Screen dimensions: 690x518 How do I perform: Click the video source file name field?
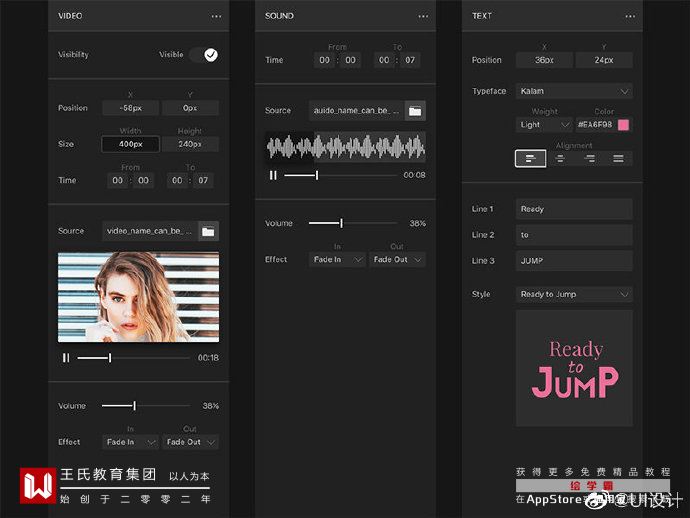coord(150,231)
